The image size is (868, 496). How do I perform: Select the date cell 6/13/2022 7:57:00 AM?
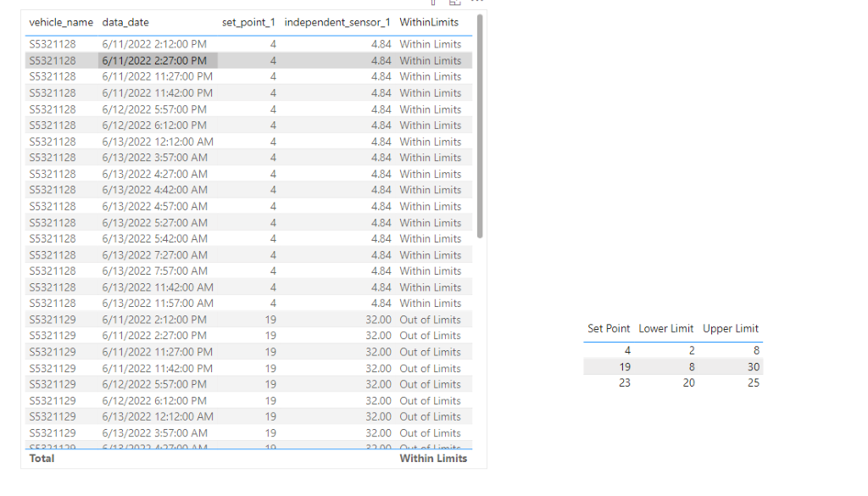point(155,271)
